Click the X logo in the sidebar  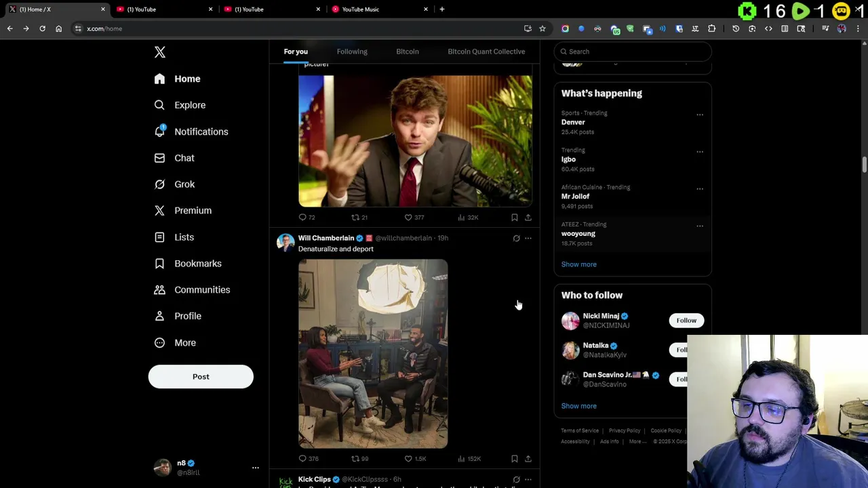(x=160, y=52)
